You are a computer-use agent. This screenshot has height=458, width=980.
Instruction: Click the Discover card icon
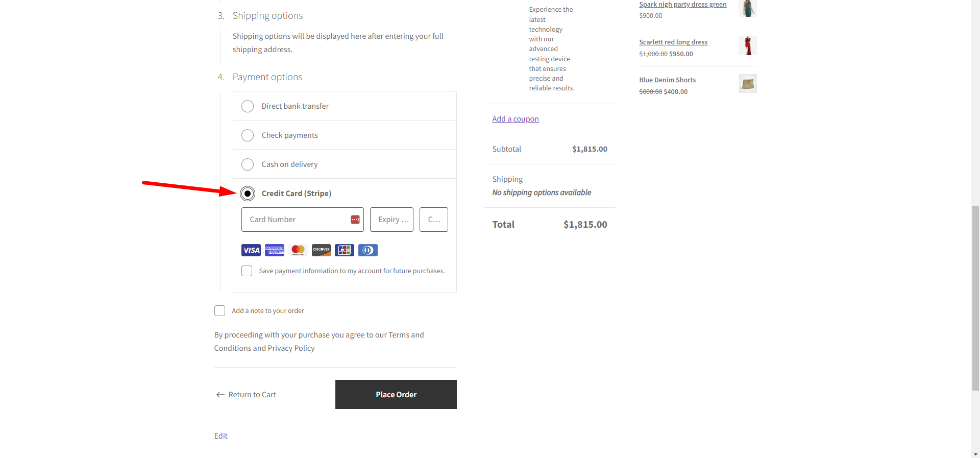click(322, 250)
